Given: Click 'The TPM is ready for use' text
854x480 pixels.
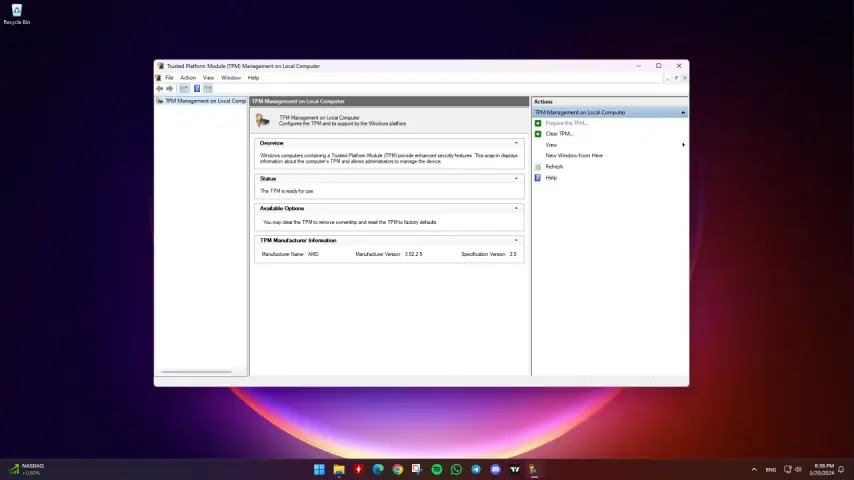Looking at the screenshot, I should [x=287, y=191].
